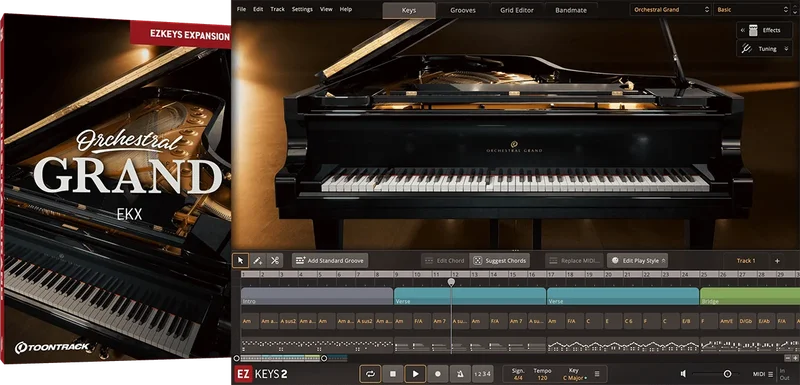Click the Am/E chord block
The image size is (800, 385).
(x=729, y=321)
